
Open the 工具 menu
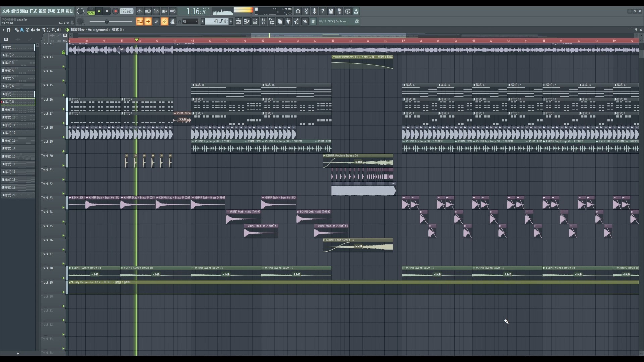click(60, 11)
